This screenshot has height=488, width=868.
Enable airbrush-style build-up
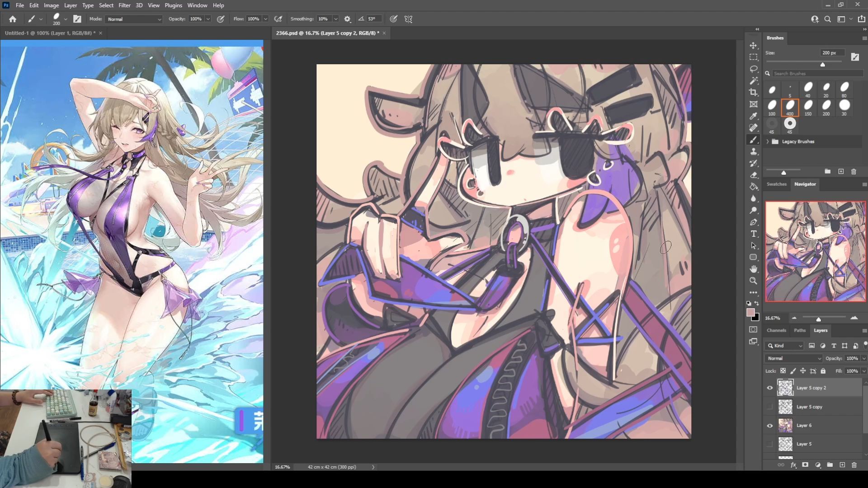[x=278, y=19]
